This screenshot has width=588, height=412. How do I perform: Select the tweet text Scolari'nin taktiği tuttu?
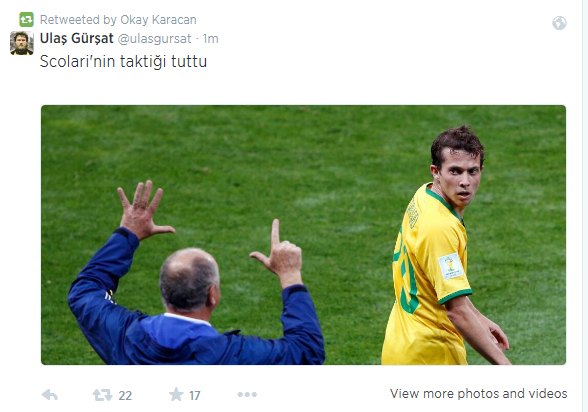pos(123,61)
